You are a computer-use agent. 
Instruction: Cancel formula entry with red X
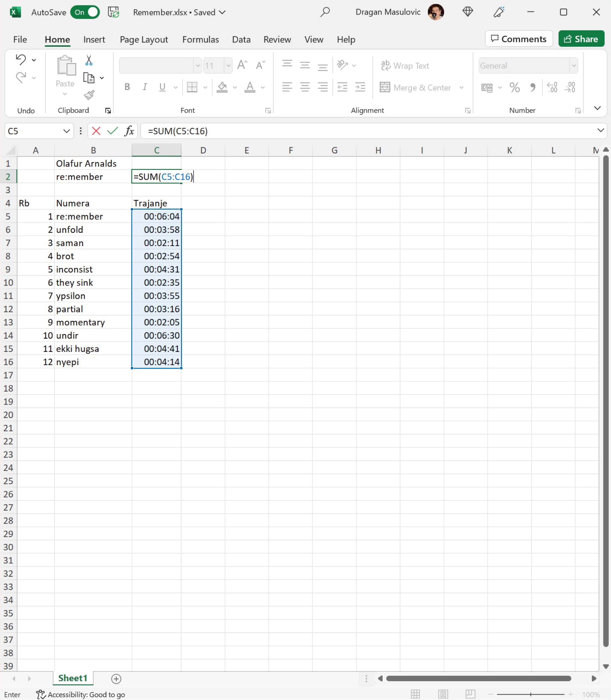pyautogui.click(x=96, y=131)
